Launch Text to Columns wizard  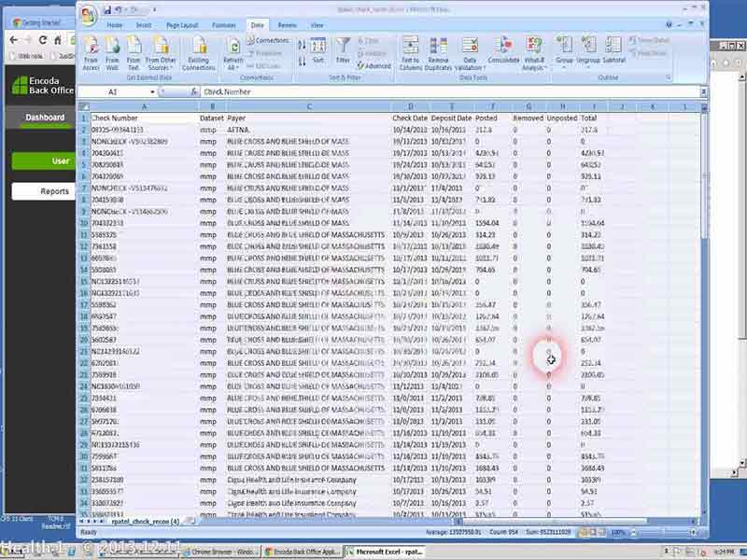click(x=410, y=54)
